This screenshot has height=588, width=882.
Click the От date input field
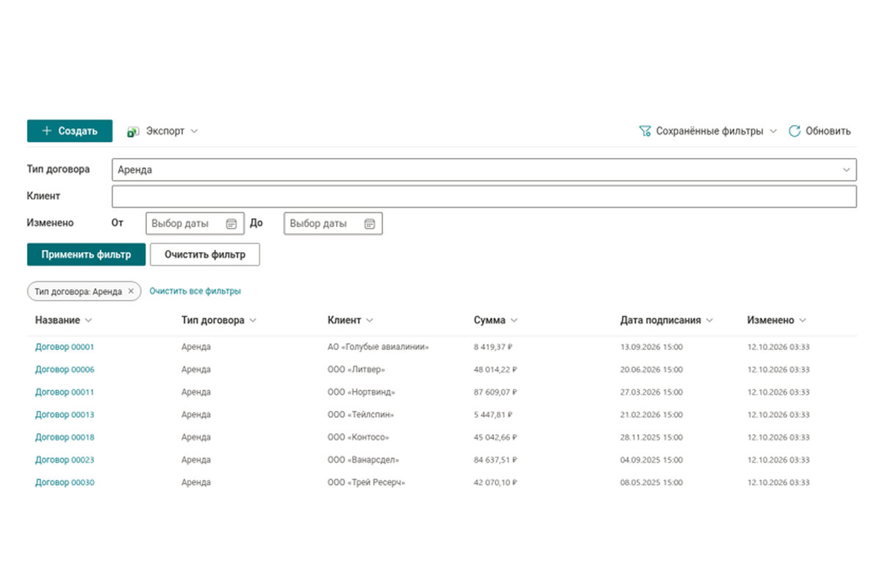tap(194, 223)
